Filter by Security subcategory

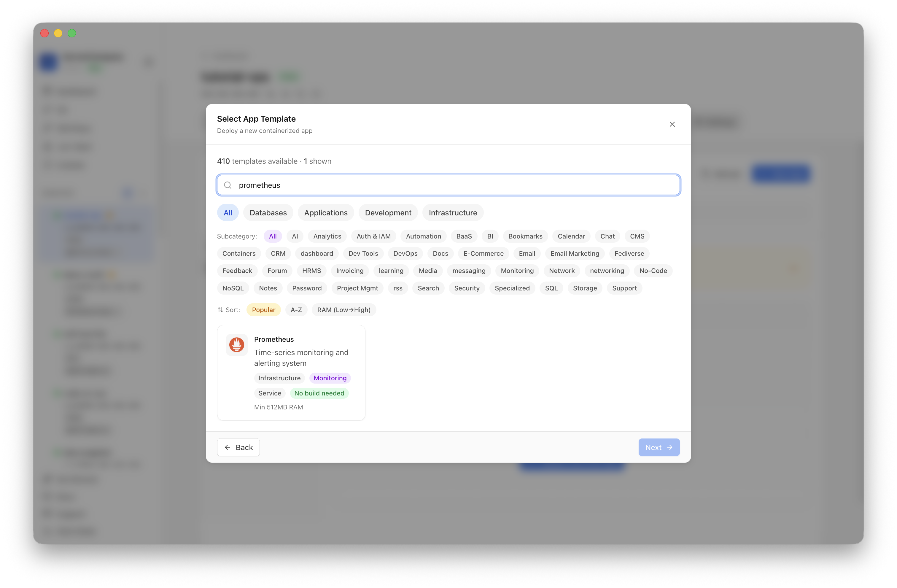point(467,288)
